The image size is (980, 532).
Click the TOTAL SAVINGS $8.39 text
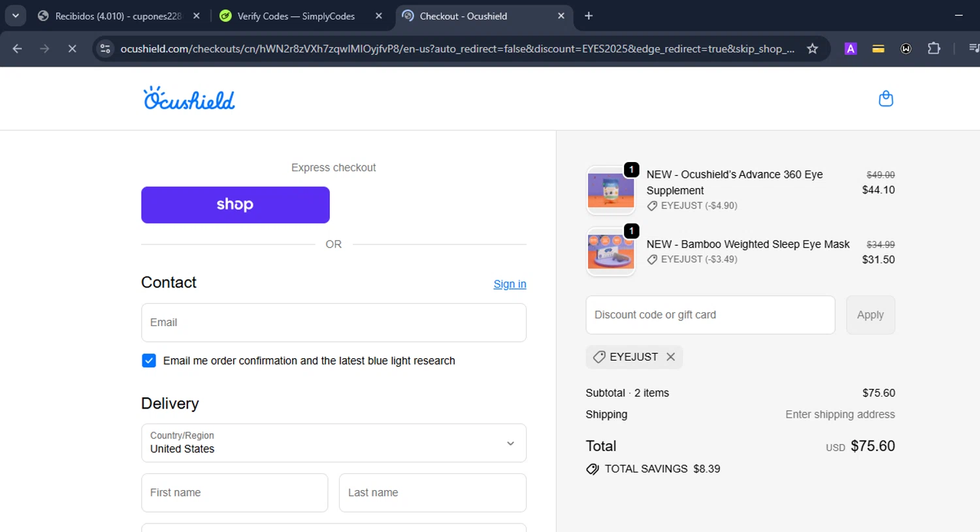pos(662,469)
